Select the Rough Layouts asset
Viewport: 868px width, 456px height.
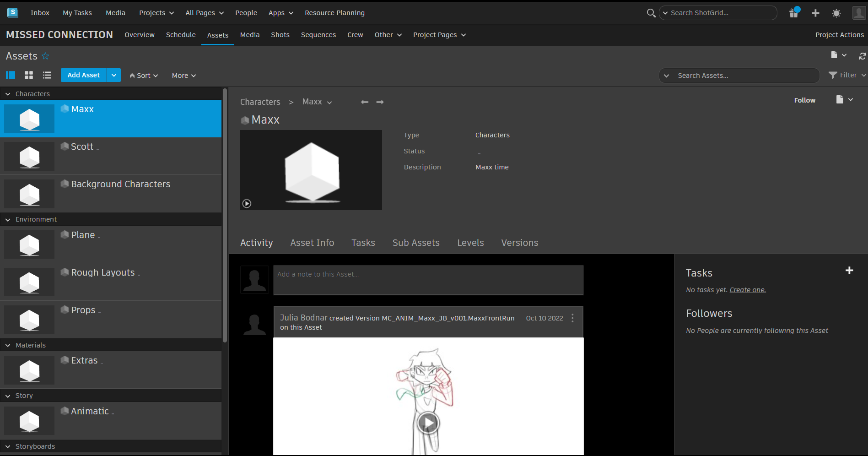point(111,282)
